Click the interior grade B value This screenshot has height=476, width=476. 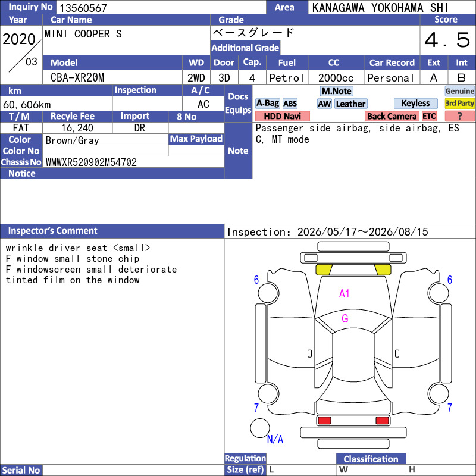(x=462, y=78)
